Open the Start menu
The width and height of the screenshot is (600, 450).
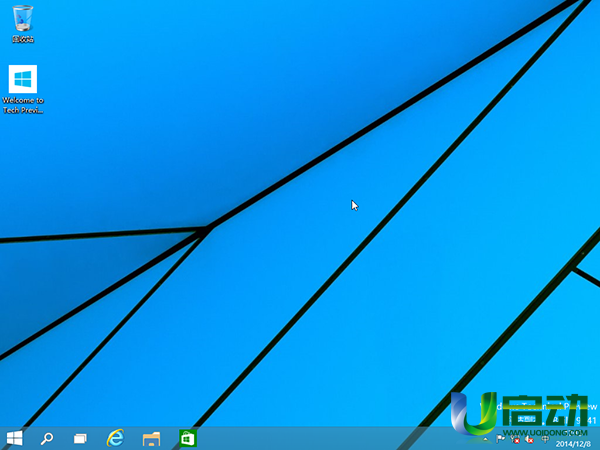tap(15, 438)
